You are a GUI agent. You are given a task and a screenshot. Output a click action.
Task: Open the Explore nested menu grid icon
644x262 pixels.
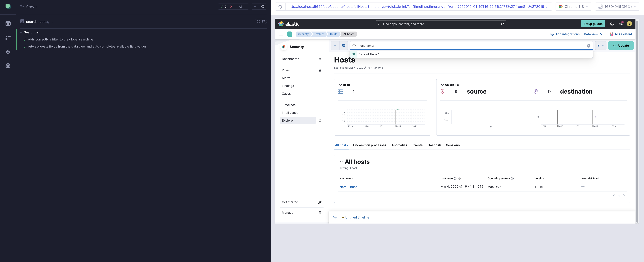[320, 120]
